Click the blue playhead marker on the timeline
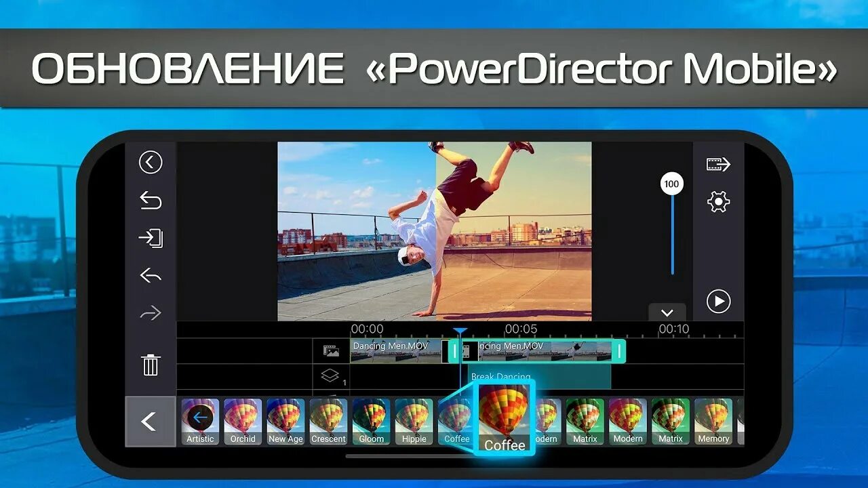Screen dimensions: 868x488 tap(460, 331)
